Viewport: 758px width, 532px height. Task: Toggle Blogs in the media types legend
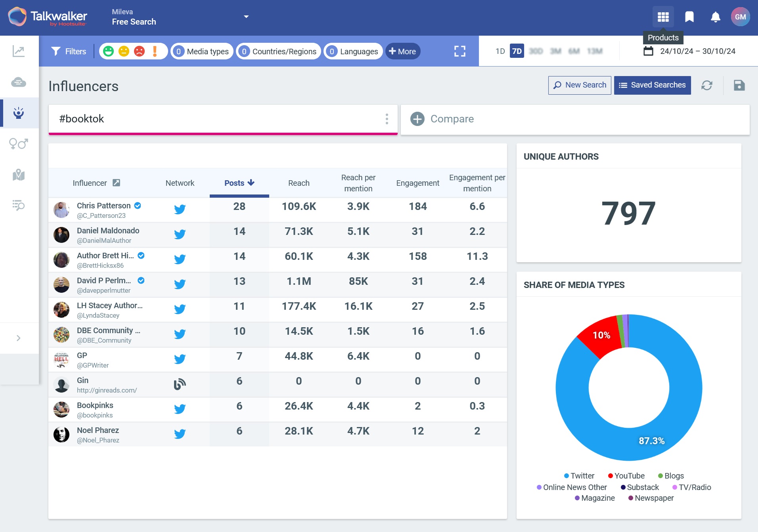671,476
